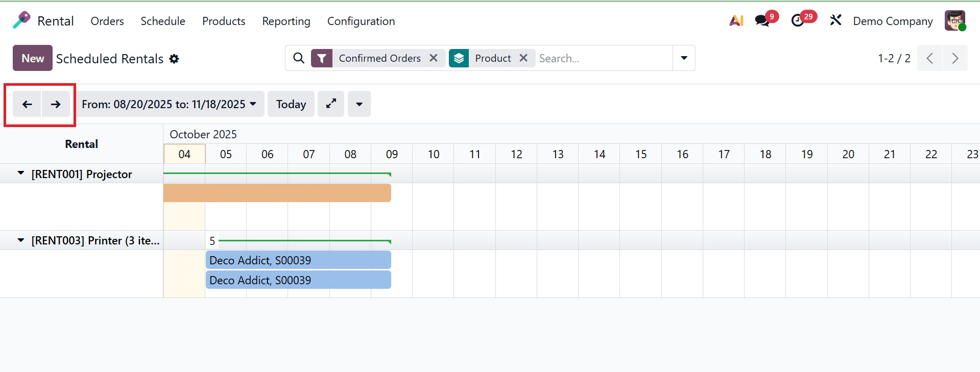Open the chat messages icon
Viewport: 980px width, 372px height.
(x=762, y=21)
